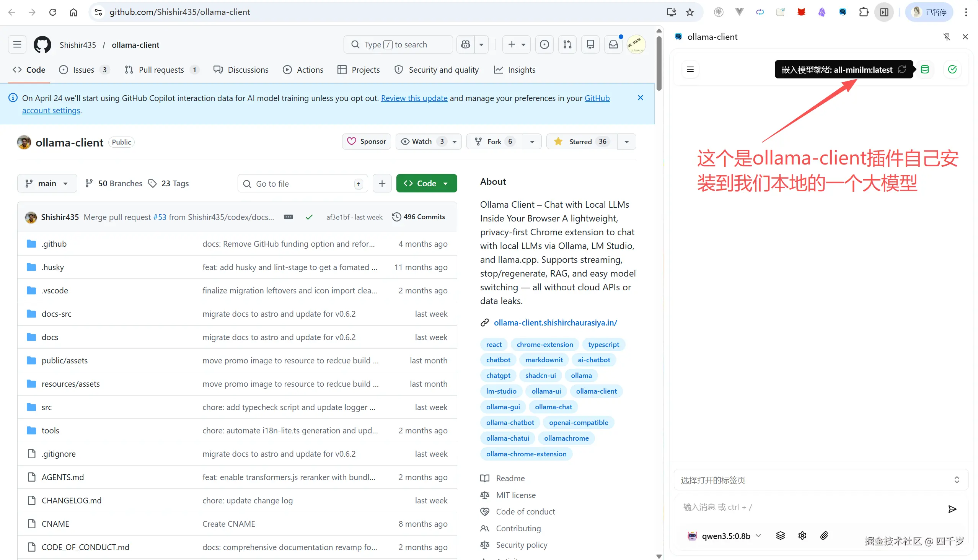Open the qwen3.5:0.8b model selector
The image size is (978, 560).
point(725,536)
